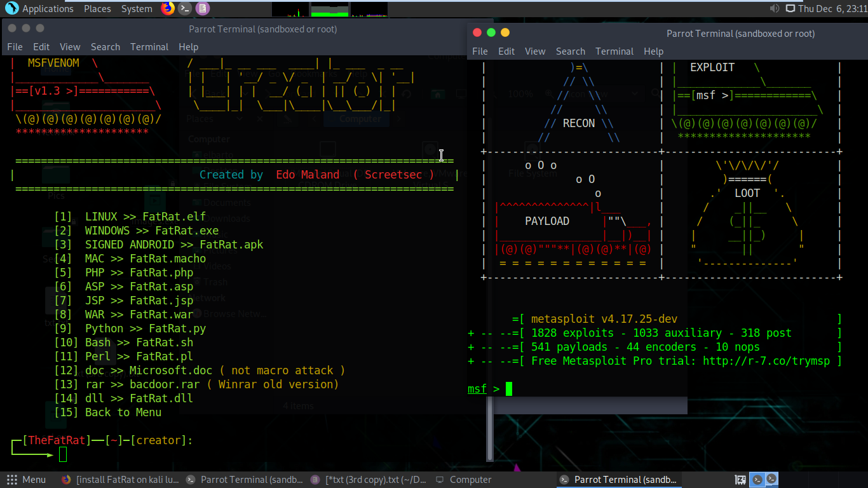868x488 pixels.
Task: Open Places menu in top panel
Action: click(x=97, y=9)
